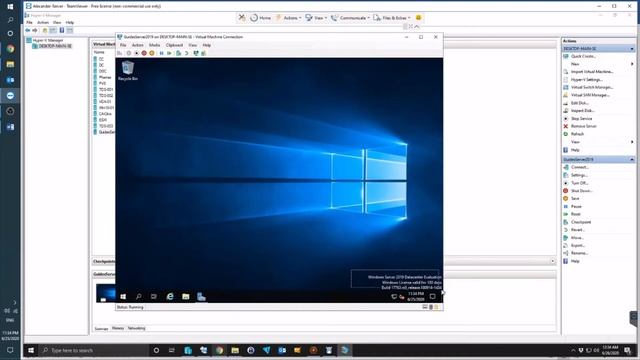640x360 pixels.
Task: Open Virtual Switch Manager from Actions pane
Action: coord(592,87)
